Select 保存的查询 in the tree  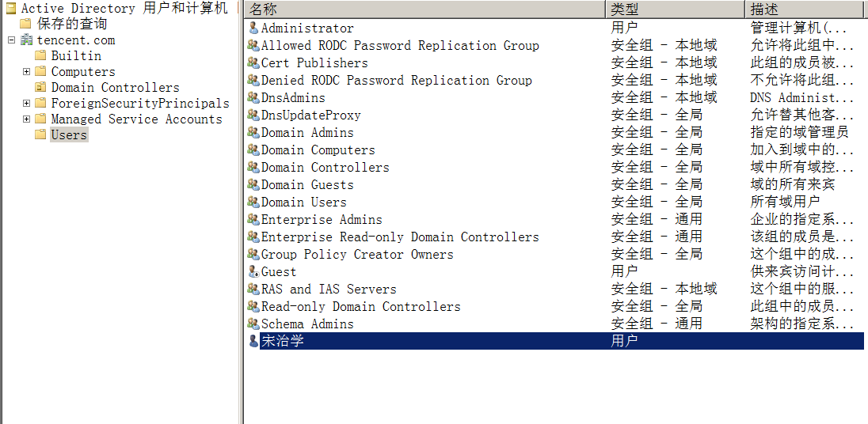tap(72, 24)
